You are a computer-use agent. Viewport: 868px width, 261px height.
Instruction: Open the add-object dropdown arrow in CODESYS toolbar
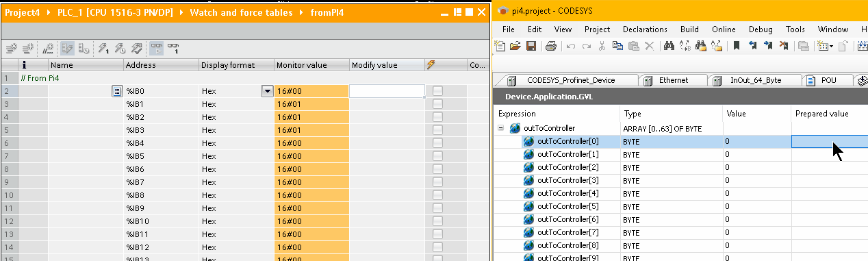[x=831, y=47]
